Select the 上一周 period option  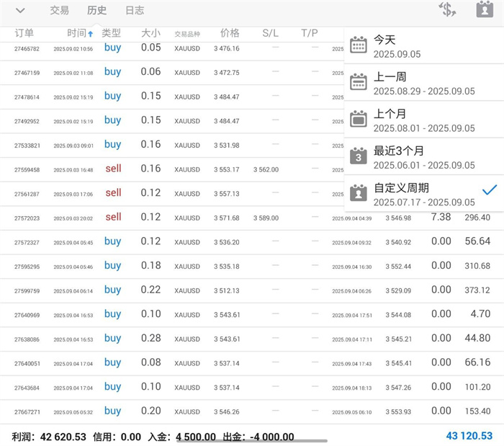(x=424, y=83)
